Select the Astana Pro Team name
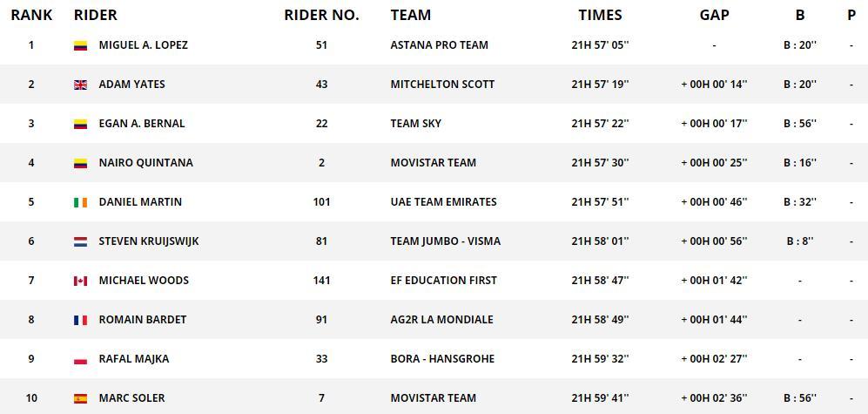Screen dimensions: 868x414 pos(439,45)
